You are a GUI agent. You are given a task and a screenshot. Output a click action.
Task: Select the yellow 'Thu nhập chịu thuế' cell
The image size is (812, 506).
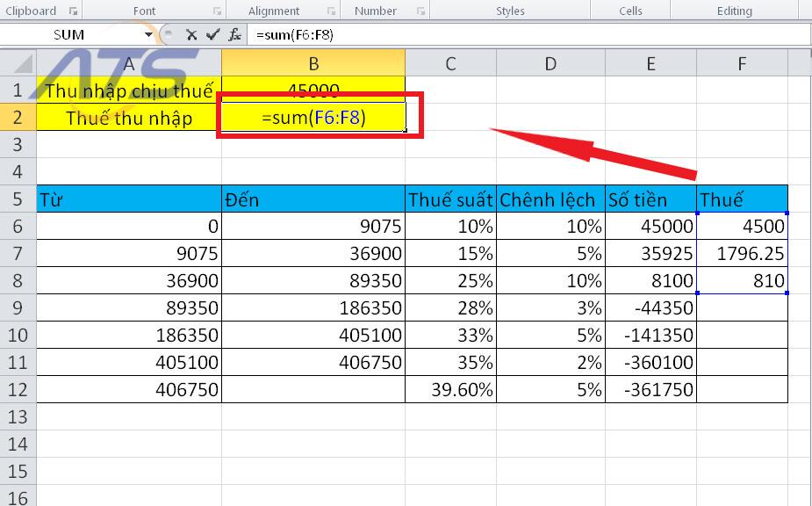click(129, 90)
